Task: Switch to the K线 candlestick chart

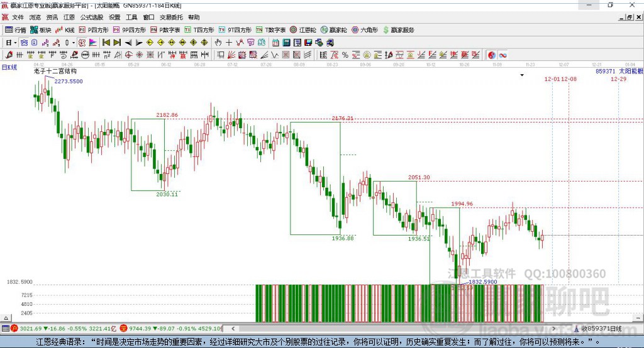Action: (65, 30)
